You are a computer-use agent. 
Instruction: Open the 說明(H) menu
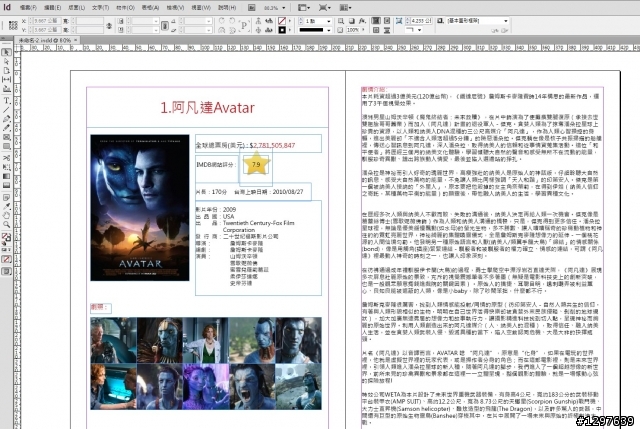tap(227, 7)
